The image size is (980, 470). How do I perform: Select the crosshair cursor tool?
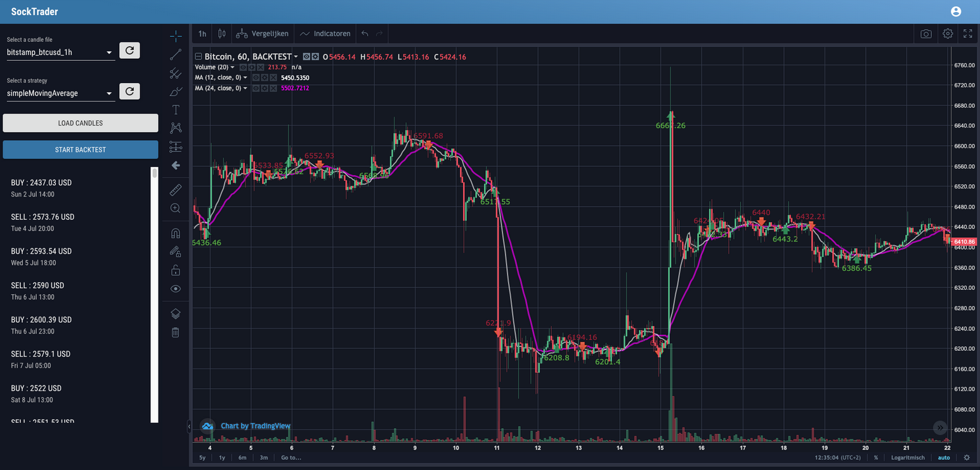(x=176, y=36)
